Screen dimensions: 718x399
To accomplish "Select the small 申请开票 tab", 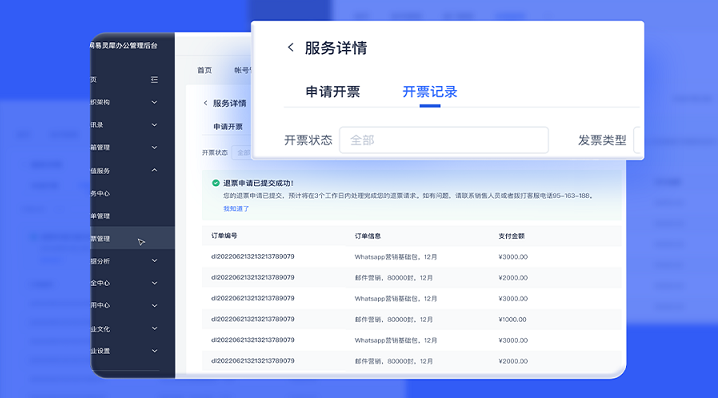I will tap(228, 126).
